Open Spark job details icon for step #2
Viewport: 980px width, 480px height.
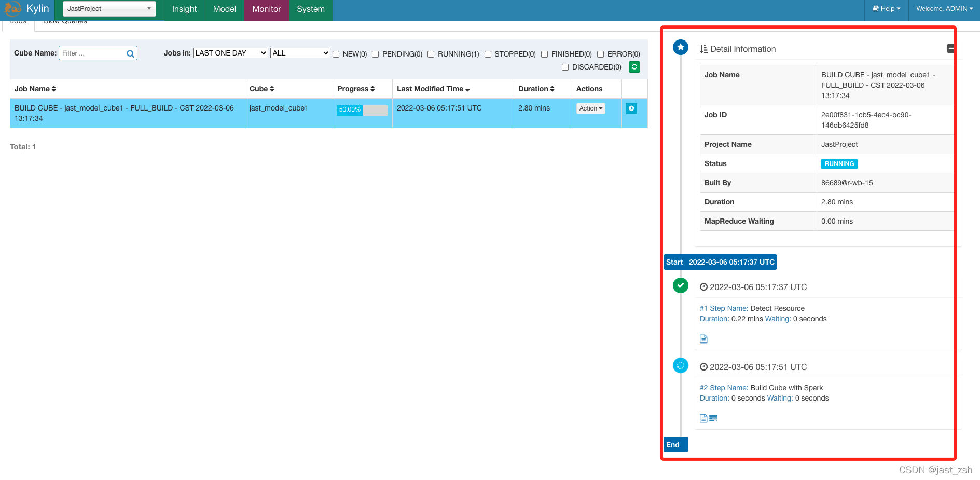[x=713, y=418]
